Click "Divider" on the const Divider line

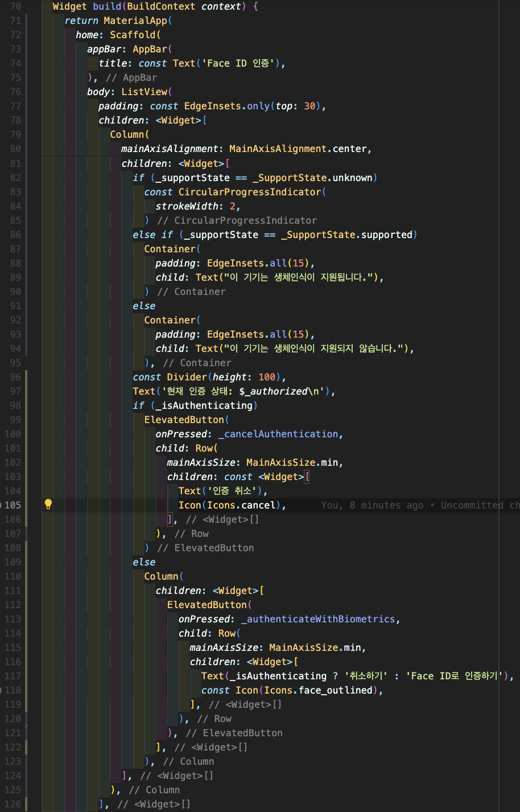pos(187,377)
